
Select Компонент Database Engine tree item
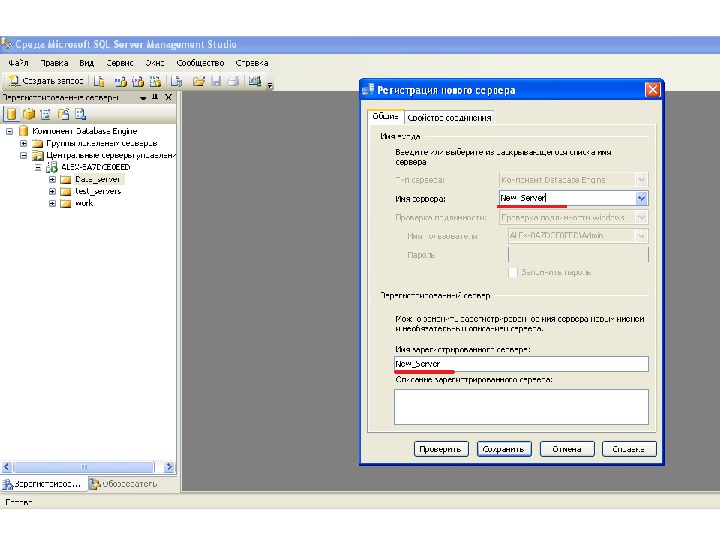point(84,131)
